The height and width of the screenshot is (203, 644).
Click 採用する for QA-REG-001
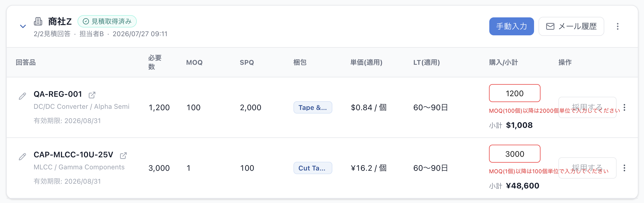pyautogui.click(x=587, y=107)
